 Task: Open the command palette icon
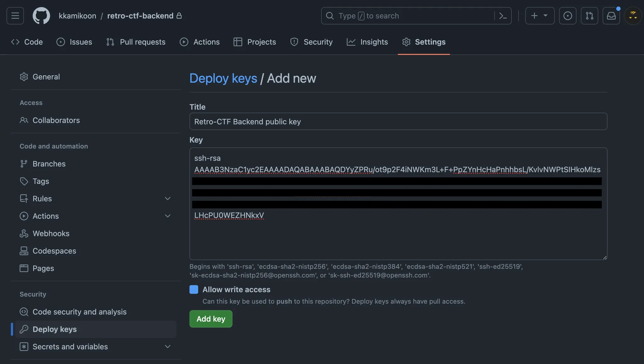click(503, 16)
